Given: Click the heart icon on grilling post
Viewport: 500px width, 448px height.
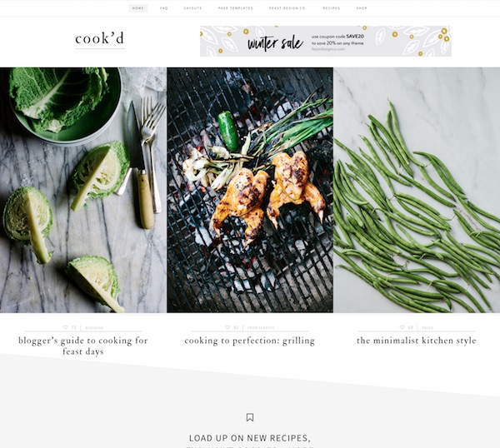Looking at the screenshot, I should coord(227,327).
